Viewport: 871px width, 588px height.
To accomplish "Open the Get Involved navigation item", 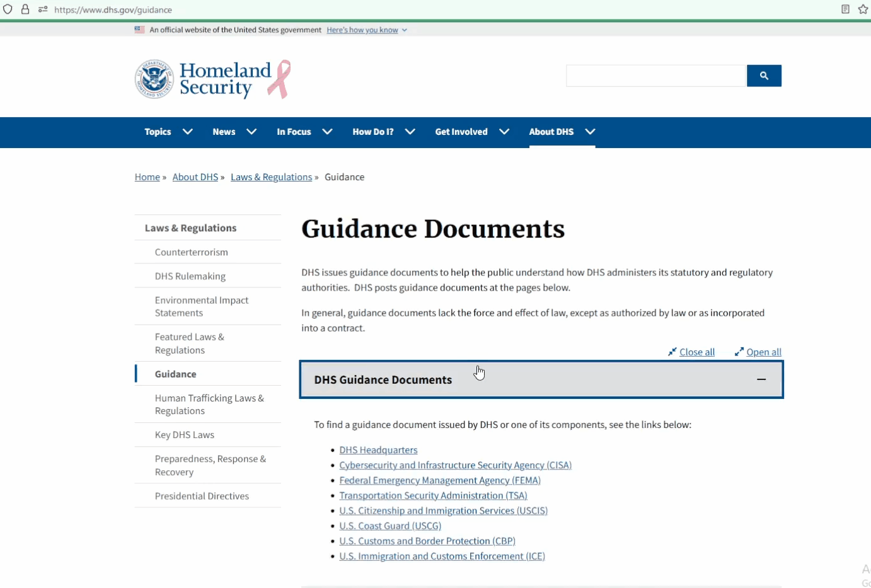I will point(461,132).
